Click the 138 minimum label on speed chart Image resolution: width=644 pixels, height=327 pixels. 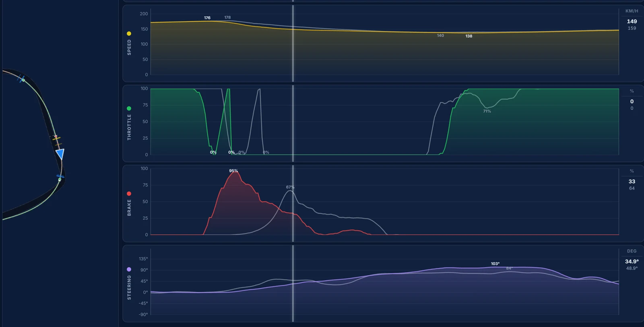point(469,36)
